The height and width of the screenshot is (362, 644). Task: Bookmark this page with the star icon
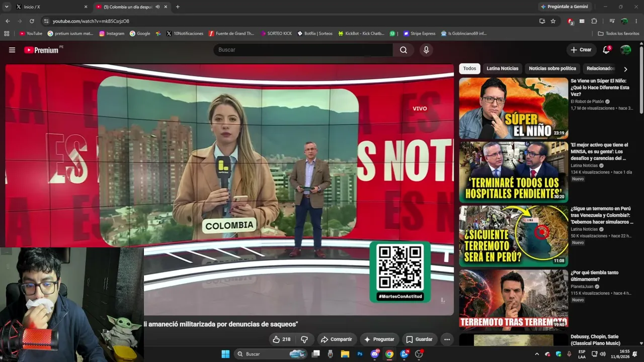553,21
